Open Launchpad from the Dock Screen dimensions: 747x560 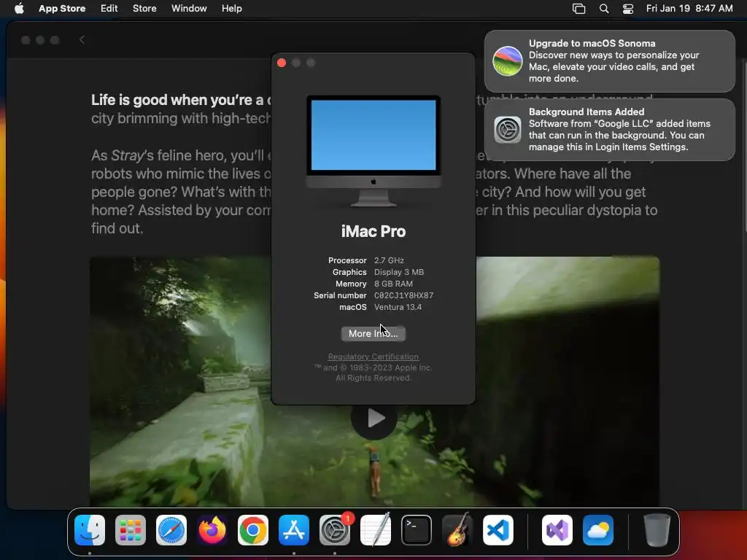(x=131, y=530)
